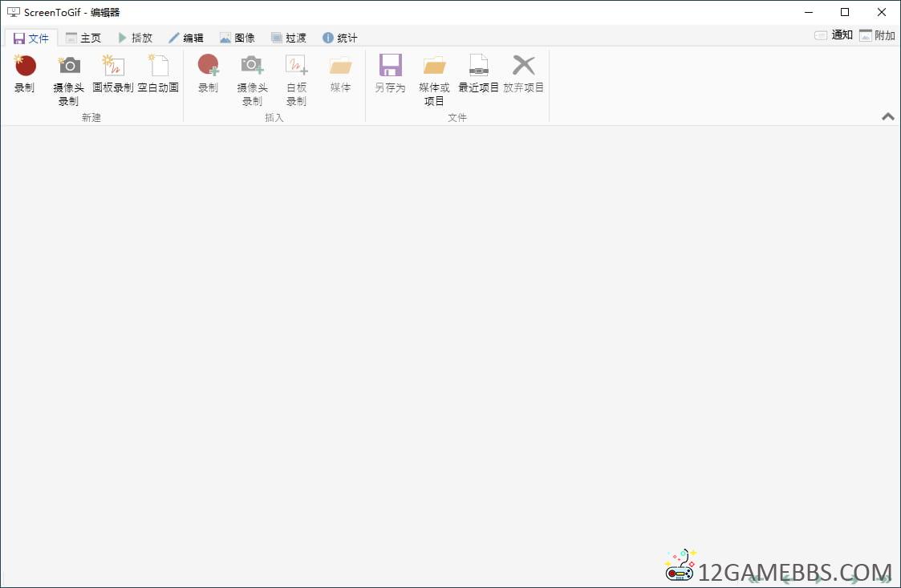Image resolution: width=901 pixels, height=588 pixels.
Task: Click the red 录制 icon under 新建
Action: (x=25, y=67)
